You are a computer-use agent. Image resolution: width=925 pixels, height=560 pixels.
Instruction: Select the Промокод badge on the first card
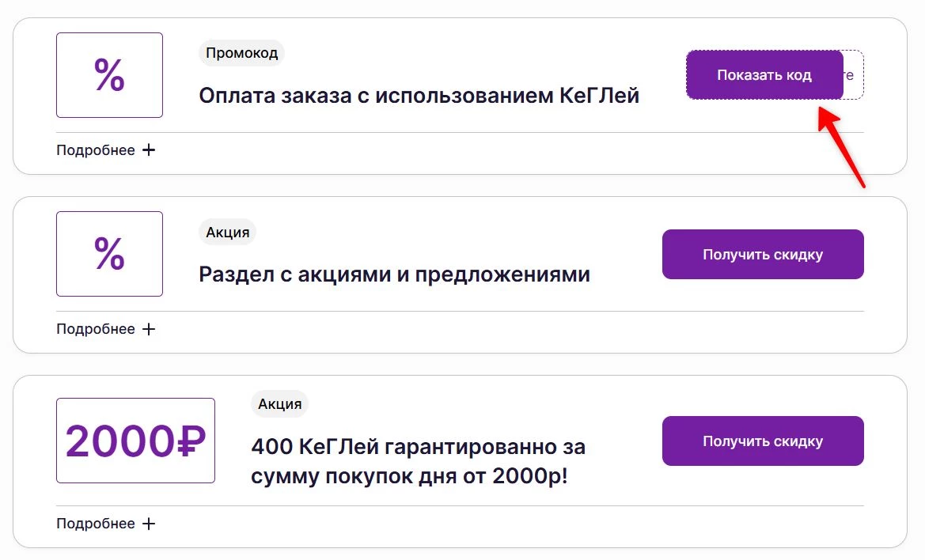241,52
